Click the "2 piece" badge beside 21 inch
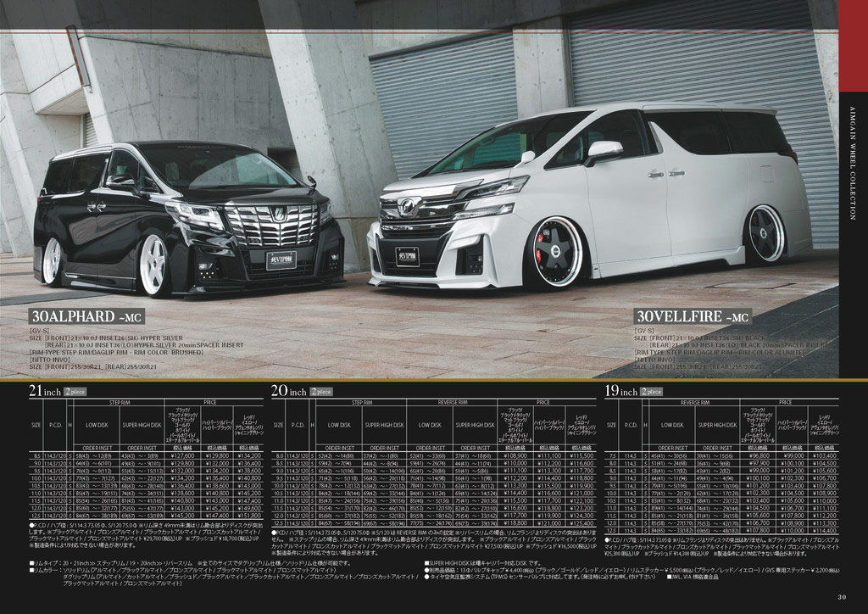This screenshot has width=868, height=614. pyautogui.click(x=75, y=392)
